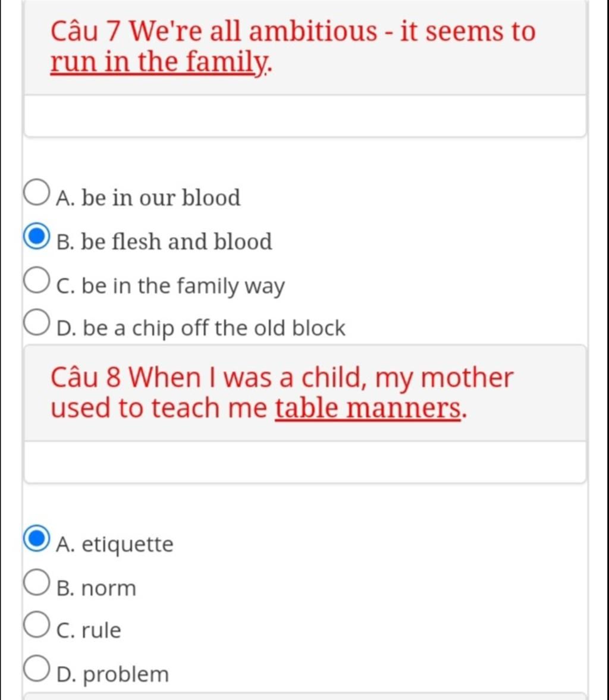Choose option B be flesh and blood
609x700 pixels.
pos(36,236)
